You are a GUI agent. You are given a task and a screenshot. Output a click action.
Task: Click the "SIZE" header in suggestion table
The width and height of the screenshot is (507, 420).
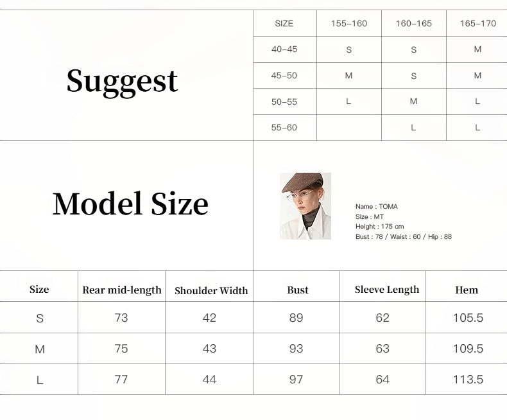(284, 24)
